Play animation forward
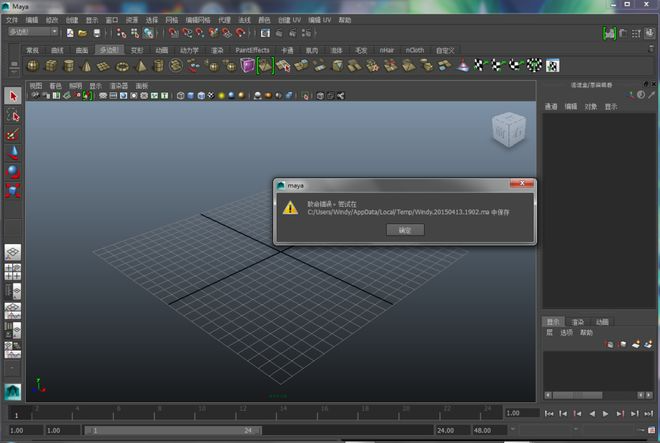Viewport: 660px width, 443px height. [x=606, y=414]
